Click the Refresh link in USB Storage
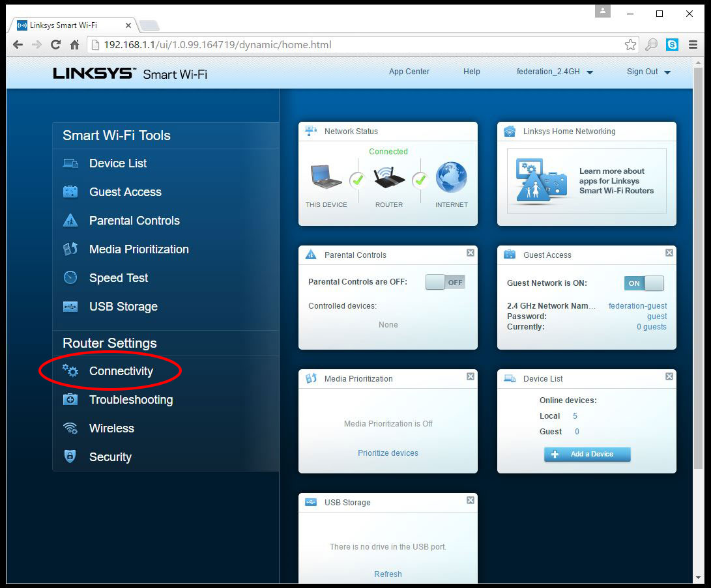Image resolution: width=711 pixels, height=588 pixels. [x=388, y=574]
